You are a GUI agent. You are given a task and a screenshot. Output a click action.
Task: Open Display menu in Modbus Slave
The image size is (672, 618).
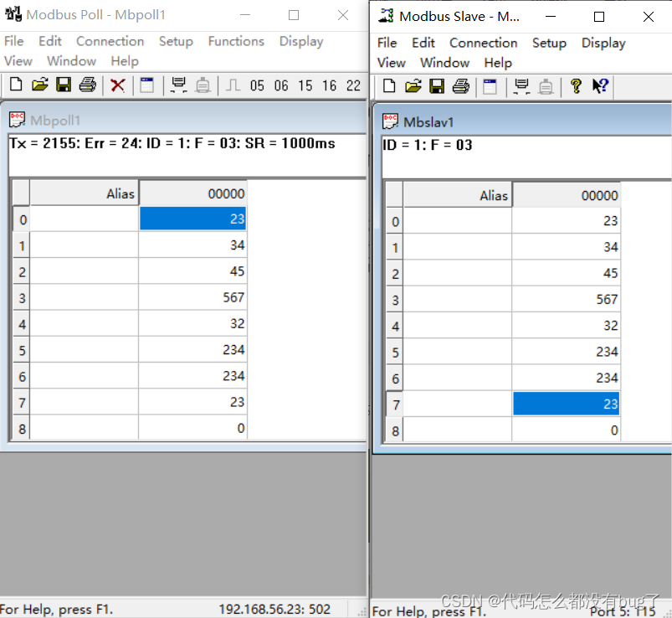coord(603,44)
